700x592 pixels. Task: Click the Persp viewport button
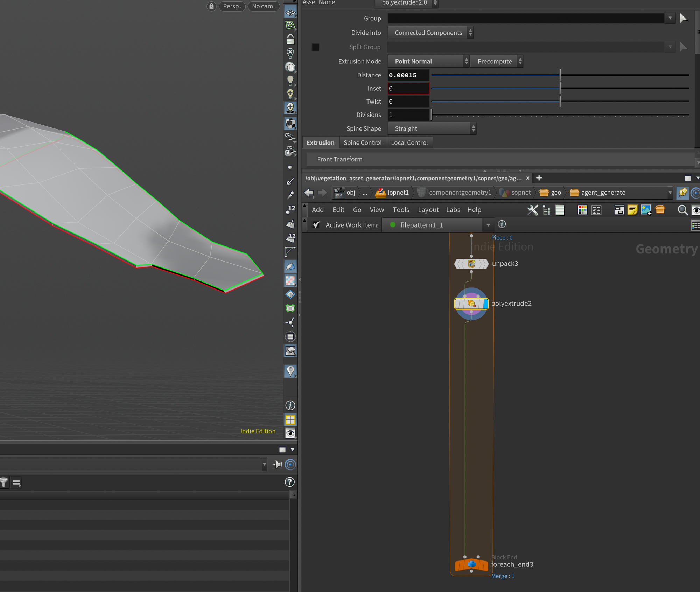[232, 6]
